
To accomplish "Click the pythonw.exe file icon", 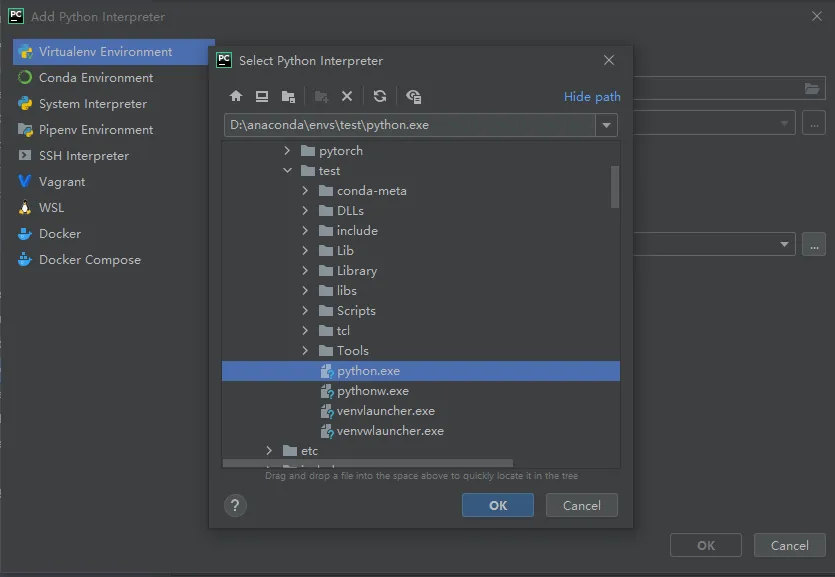I will (x=327, y=391).
